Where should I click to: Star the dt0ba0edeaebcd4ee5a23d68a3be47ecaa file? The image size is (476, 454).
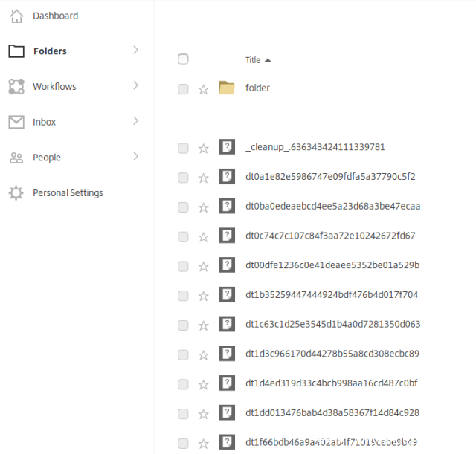pos(203,208)
